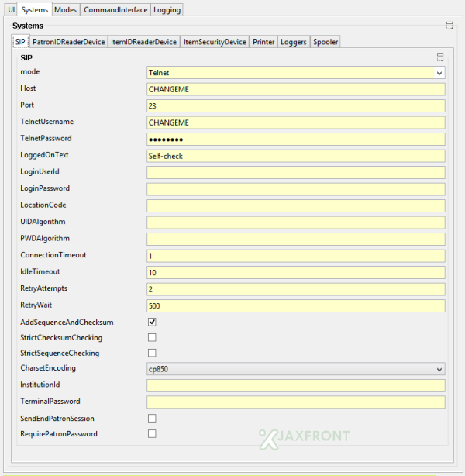The image size is (465, 476).
Task: Switch to the ItemSecurityDevice sub-tab
Action: pos(215,42)
